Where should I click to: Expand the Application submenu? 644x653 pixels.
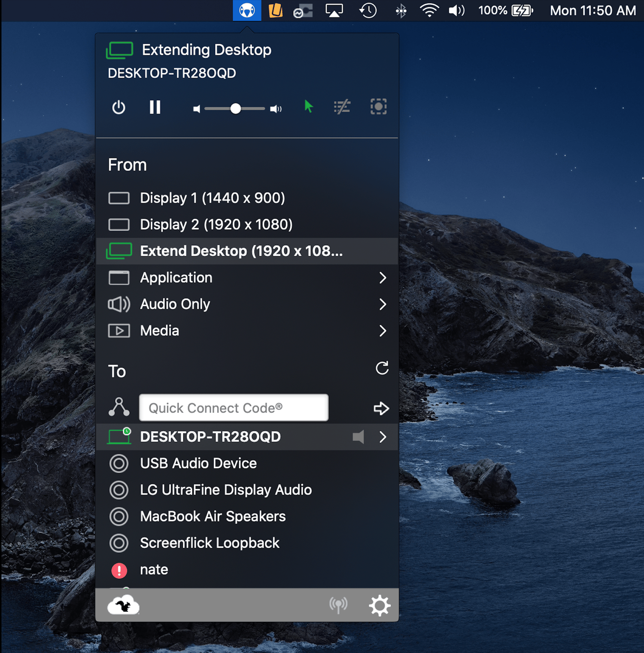[176, 278]
